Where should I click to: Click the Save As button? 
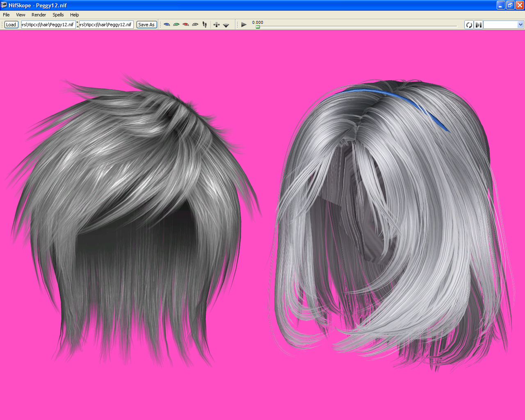[146, 25]
